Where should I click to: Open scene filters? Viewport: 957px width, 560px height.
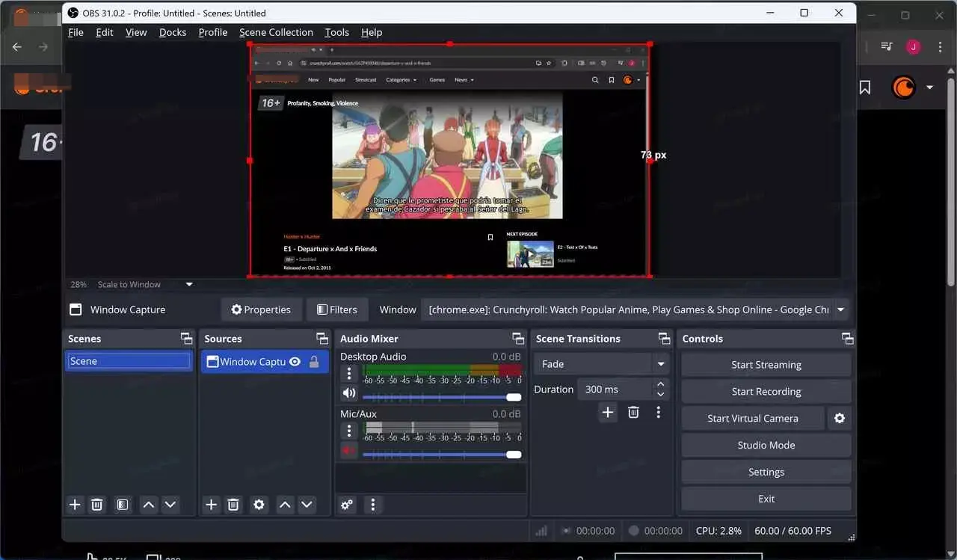click(123, 505)
